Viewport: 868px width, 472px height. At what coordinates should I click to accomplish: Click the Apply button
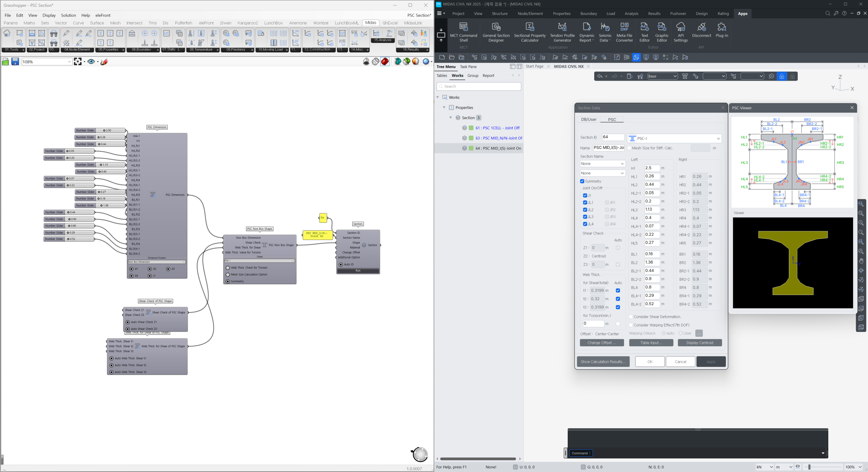pos(711,361)
